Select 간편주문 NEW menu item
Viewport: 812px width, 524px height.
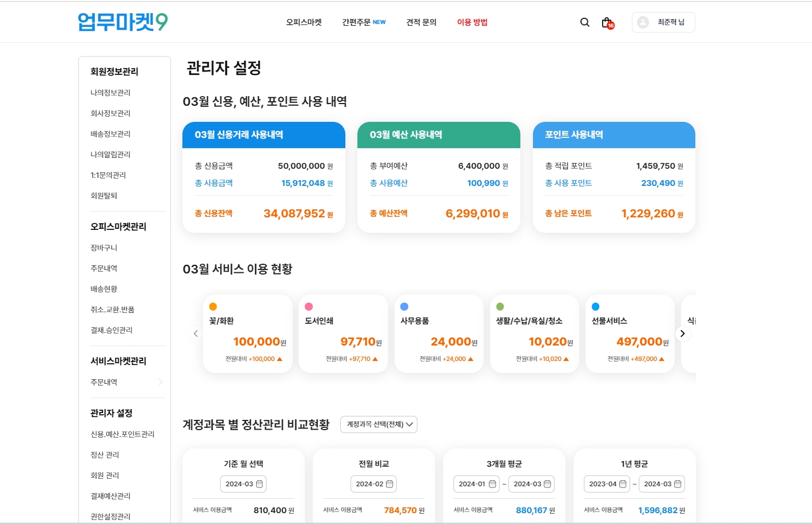click(364, 22)
